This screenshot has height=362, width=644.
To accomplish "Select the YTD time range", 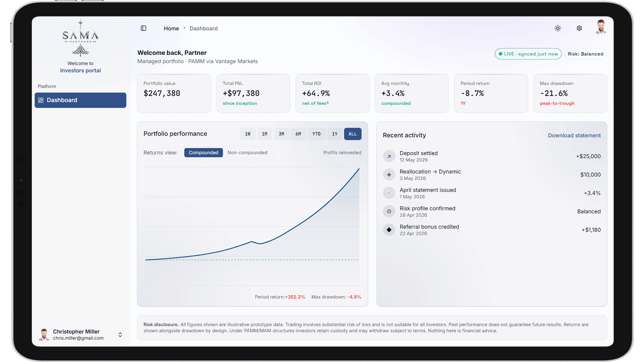I will (316, 134).
